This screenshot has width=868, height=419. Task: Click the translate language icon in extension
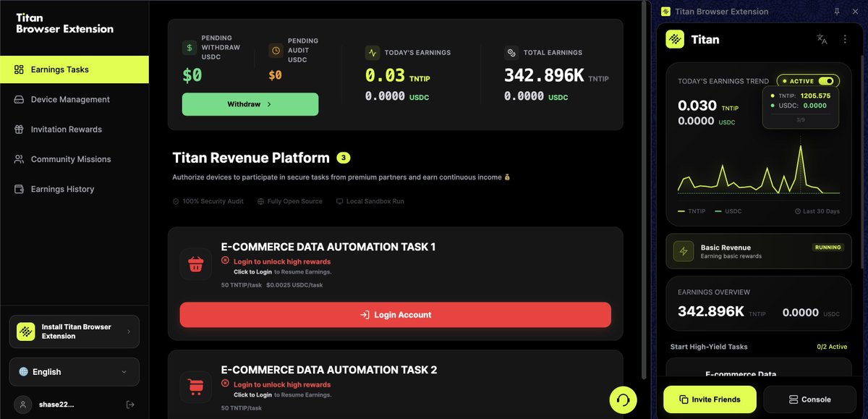(822, 39)
